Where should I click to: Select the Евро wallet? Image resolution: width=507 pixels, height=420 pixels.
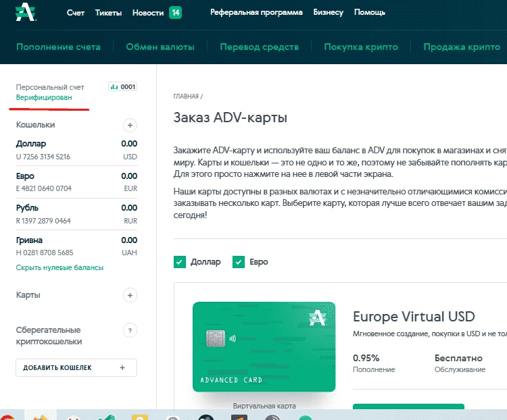pyautogui.click(x=25, y=176)
